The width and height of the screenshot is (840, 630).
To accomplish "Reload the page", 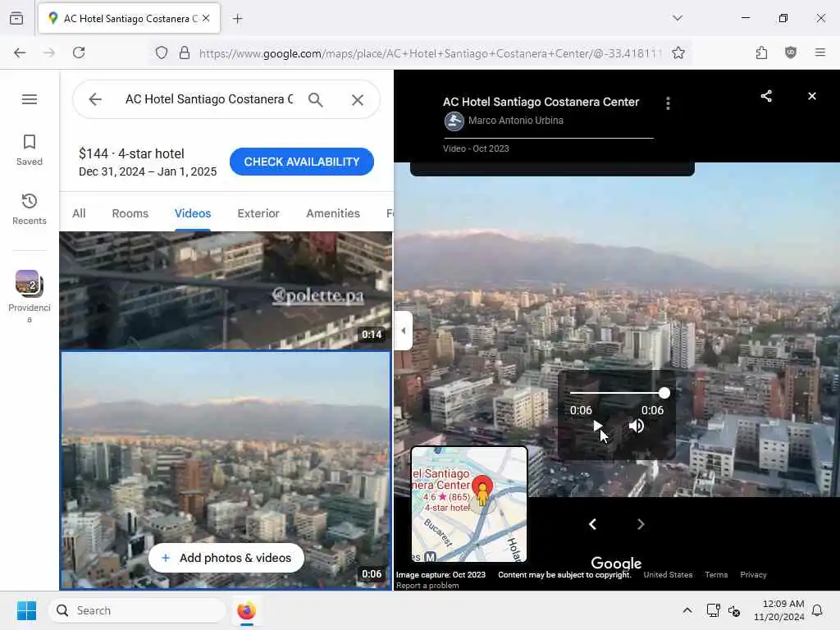I will [x=79, y=52].
